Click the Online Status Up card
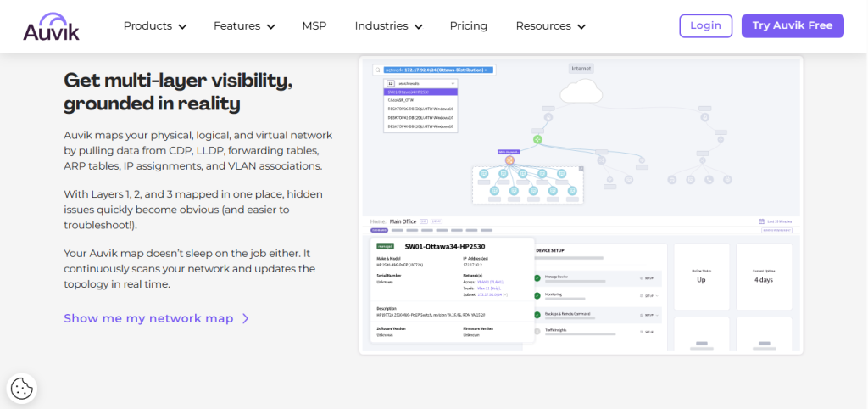Screen dimensions: 868x409 (x=701, y=277)
